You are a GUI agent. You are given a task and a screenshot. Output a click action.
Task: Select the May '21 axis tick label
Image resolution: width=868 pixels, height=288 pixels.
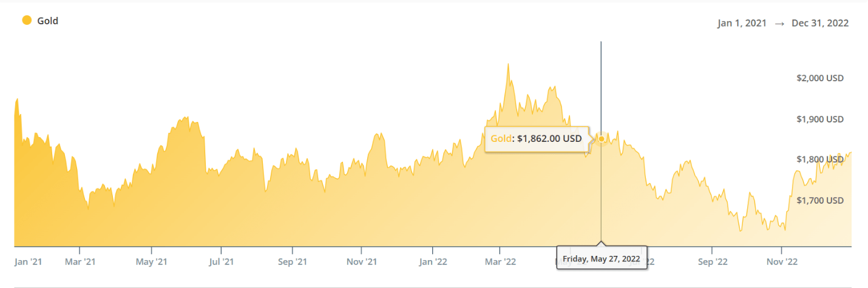point(152,262)
